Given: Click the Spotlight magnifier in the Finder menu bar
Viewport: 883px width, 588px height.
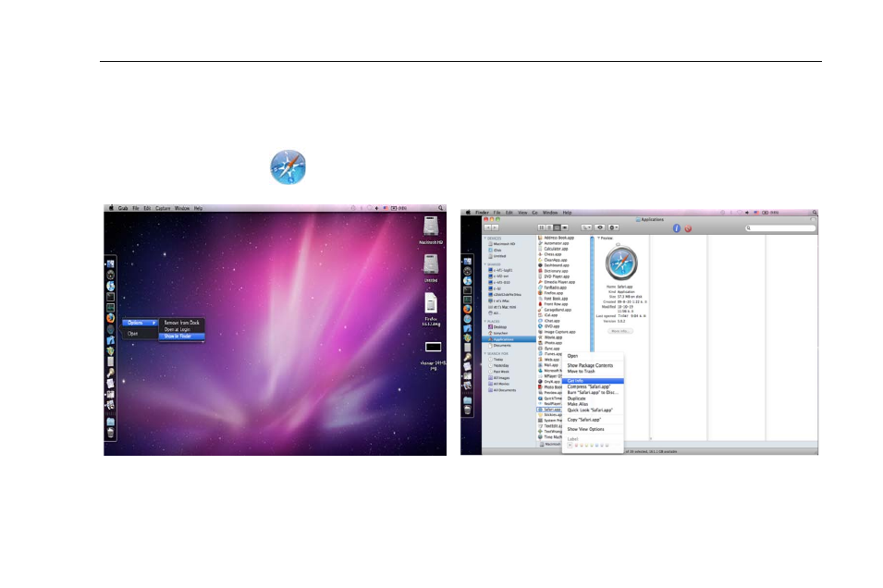Looking at the screenshot, I should pos(815,213).
